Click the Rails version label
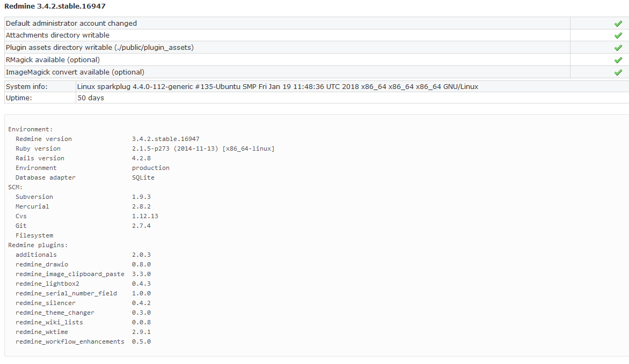The image size is (629, 364). [x=40, y=158]
